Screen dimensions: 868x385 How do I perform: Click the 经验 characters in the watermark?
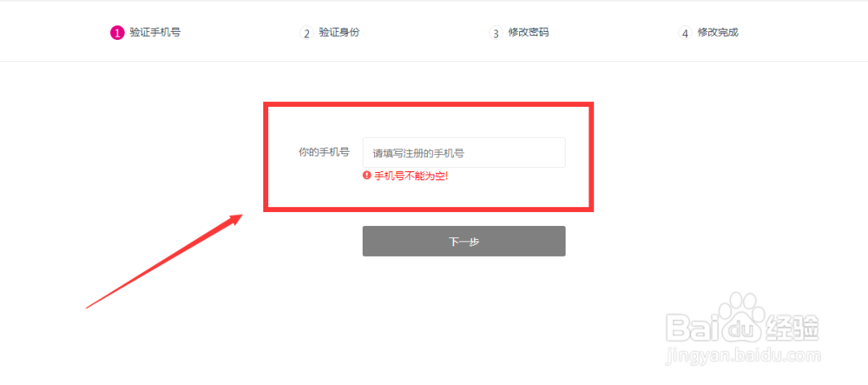point(792,327)
